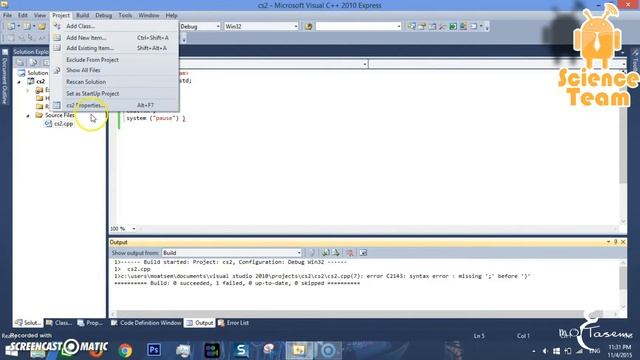This screenshot has height=360, width=640.
Task: Choose Add Class from Project menu
Action: point(115,26)
